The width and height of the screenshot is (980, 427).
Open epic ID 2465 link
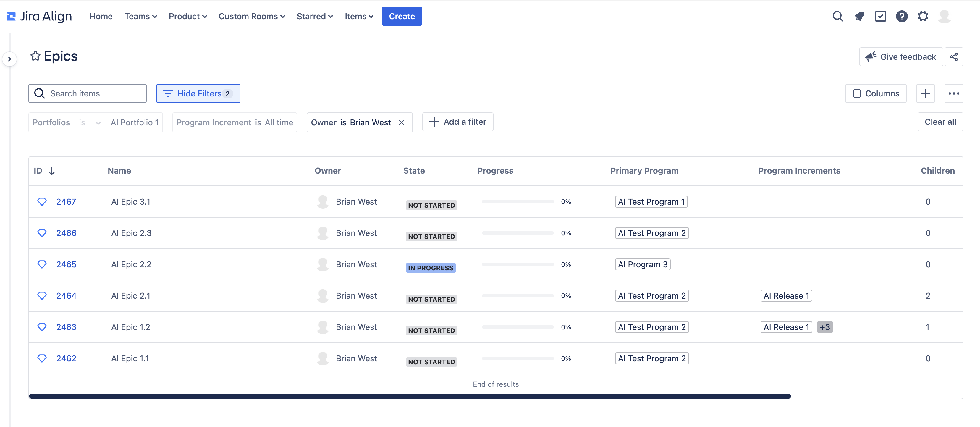66,264
